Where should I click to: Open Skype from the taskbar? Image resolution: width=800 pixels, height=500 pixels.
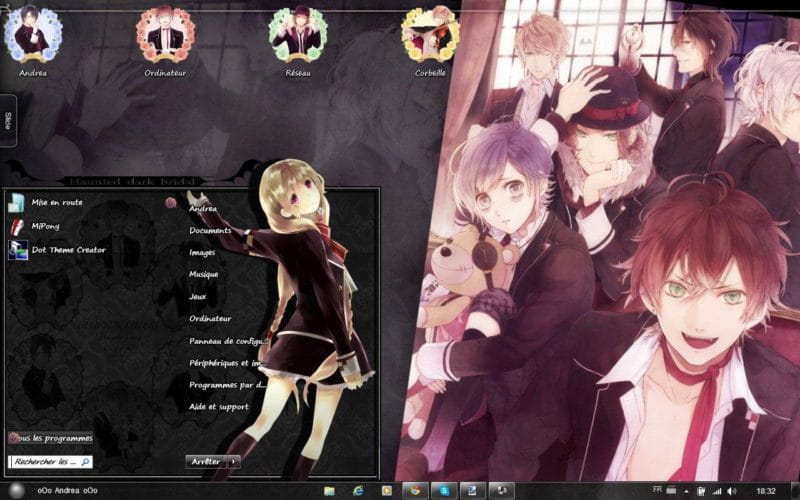[440, 490]
